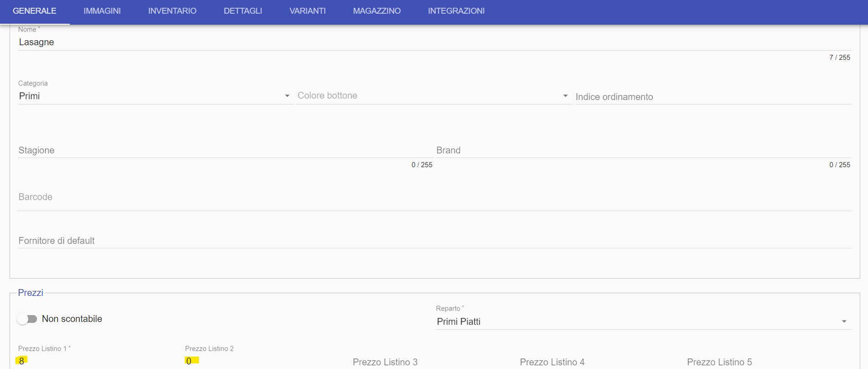The width and height of the screenshot is (868, 369).
Task: Focus the Indice ordinamento field
Action: click(x=713, y=96)
